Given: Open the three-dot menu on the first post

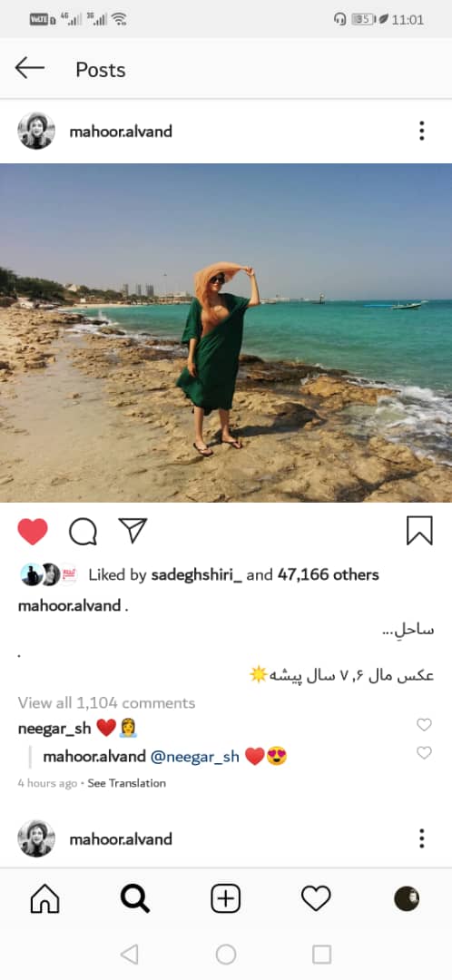Looking at the screenshot, I should (x=422, y=131).
